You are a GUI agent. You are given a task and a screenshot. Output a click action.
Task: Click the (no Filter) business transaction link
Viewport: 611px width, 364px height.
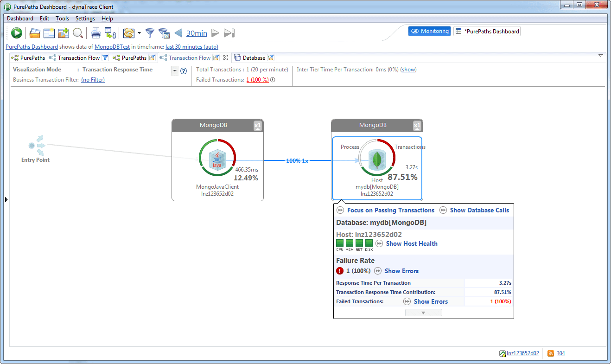93,80
